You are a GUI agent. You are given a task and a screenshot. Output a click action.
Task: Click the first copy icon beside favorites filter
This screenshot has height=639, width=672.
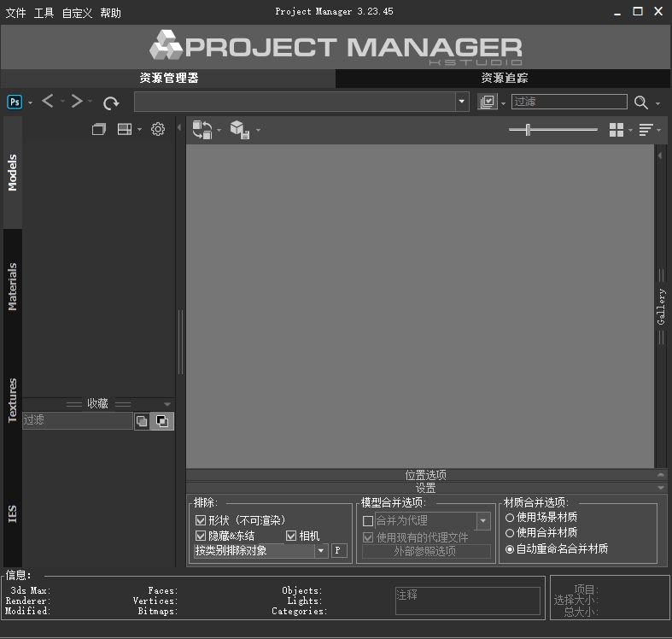[142, 421]
